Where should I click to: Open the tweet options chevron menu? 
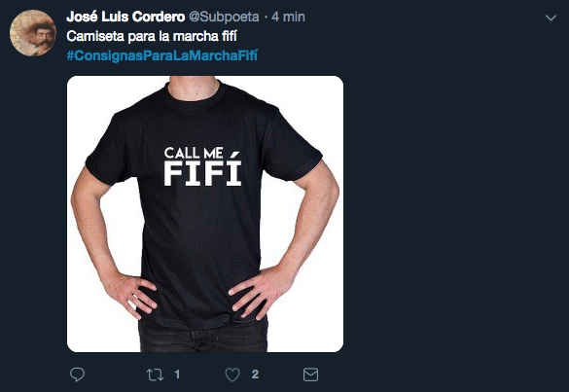click(x=551, y=18)
